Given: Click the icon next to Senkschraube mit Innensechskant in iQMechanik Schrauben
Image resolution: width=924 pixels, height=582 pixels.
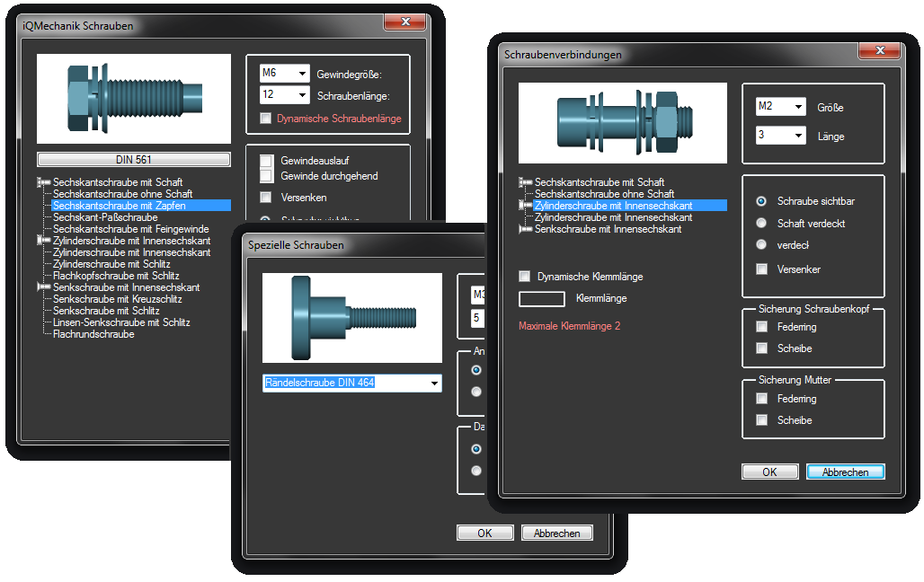Looking at the screenshot, I should (43, 287).
